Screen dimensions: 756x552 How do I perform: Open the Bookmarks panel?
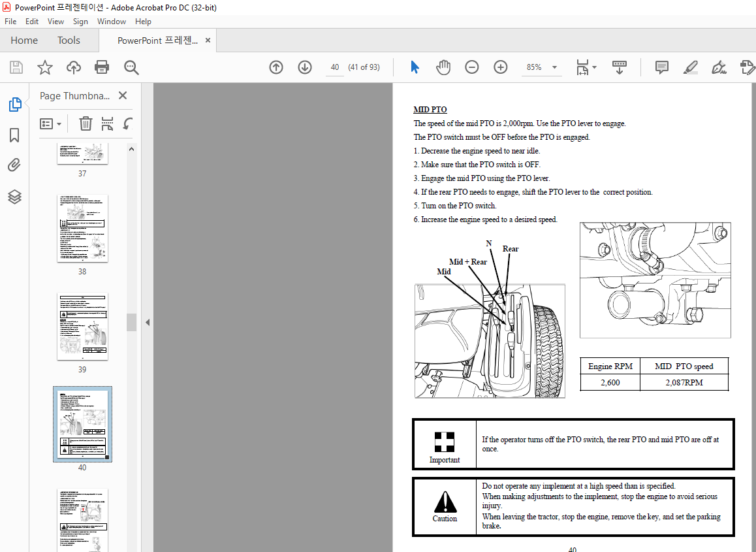(14, 135)
